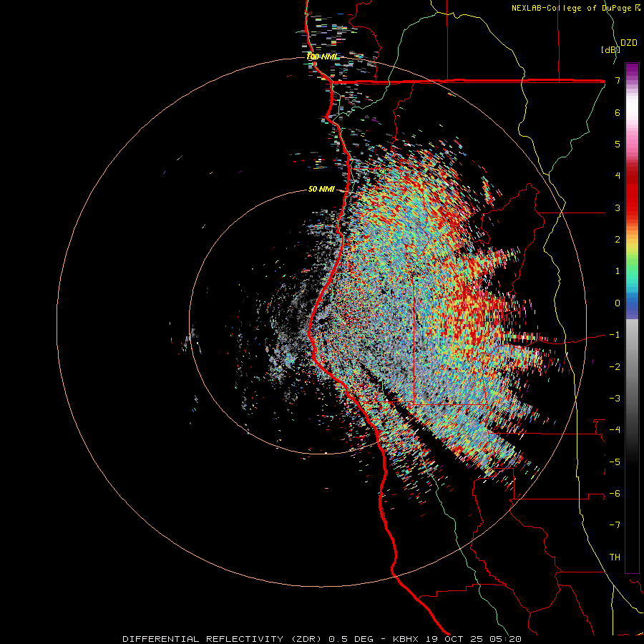This screenshot has height=644, width=644.
Task: Click the -1 value on the scale
Action: [615, 335]
